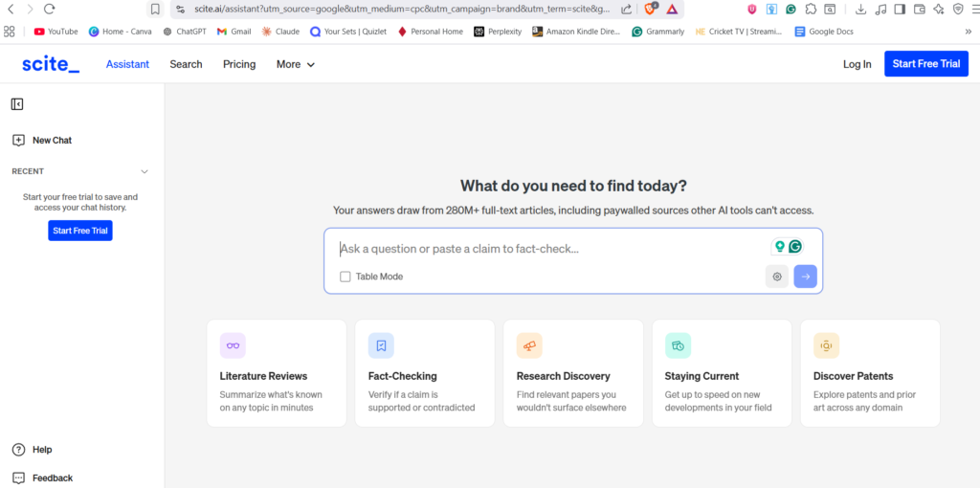Click the Research Discovery telescope icon
Screen dimensions: 980x488
click(x=529, y=345)
